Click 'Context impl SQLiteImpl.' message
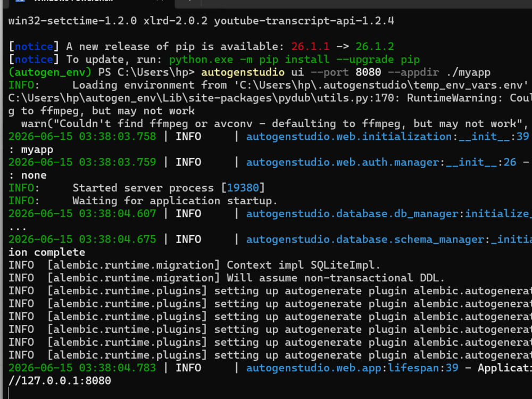The width and height of the screenshot is (532, 399). coord(303,265)
